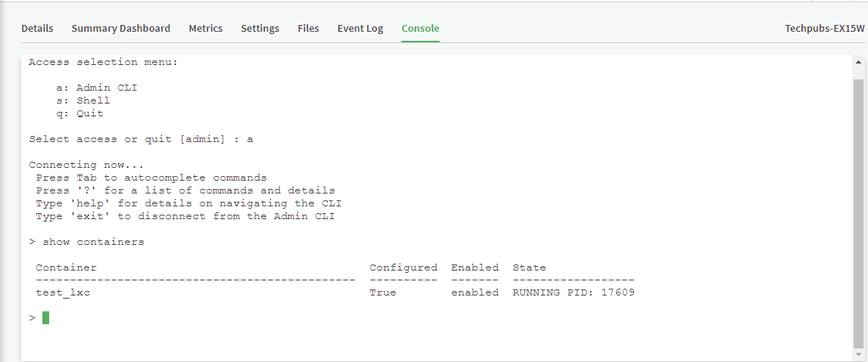Select the Files tab

(308, 29)
